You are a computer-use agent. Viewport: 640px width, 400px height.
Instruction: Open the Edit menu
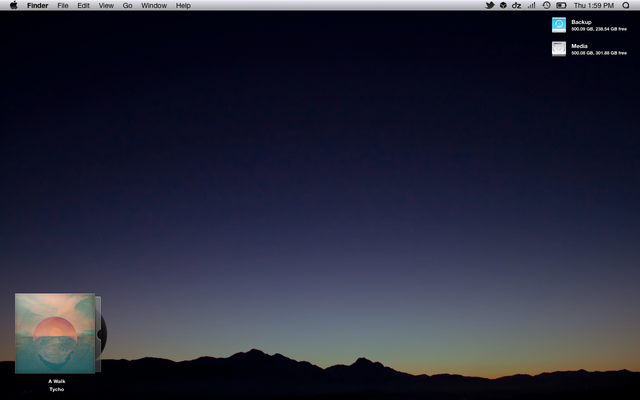click(x=83, y=5)
